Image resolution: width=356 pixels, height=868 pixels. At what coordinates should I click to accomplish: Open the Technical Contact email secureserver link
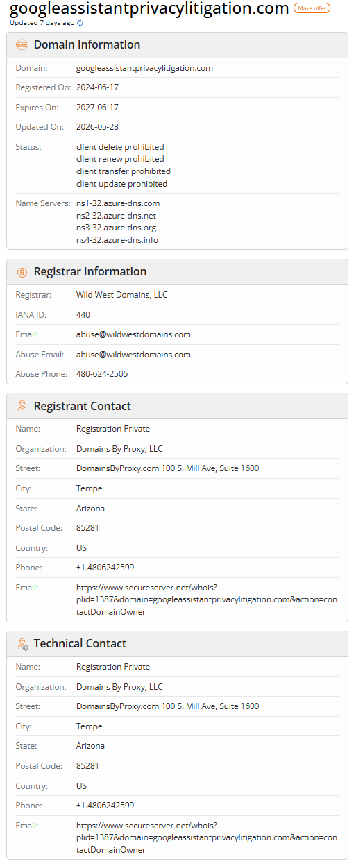(207, 837)
